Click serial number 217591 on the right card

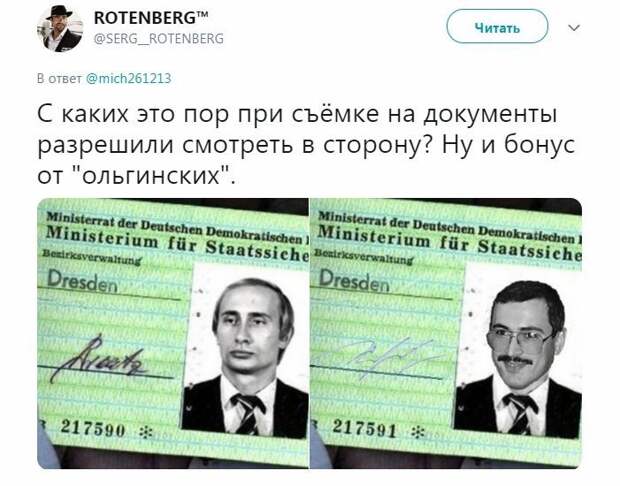tap(364, 429)
